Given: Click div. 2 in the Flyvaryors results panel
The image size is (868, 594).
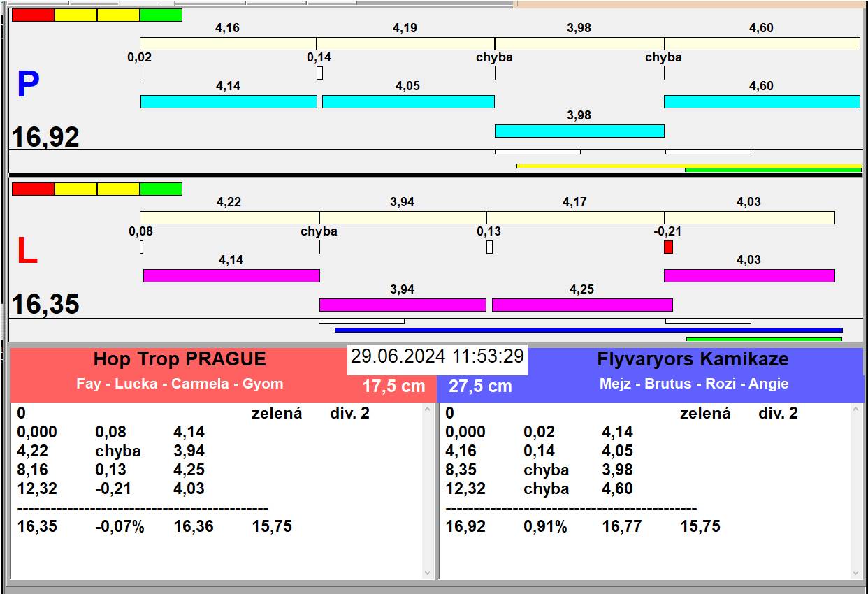Looking at the screenshot, I should coord(778,413).
